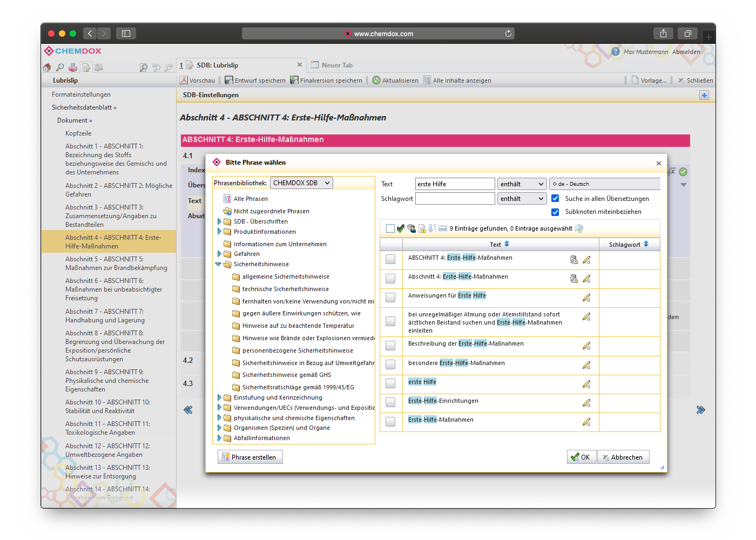Open the CHEMDOX home icon

(x=47, y=67)
